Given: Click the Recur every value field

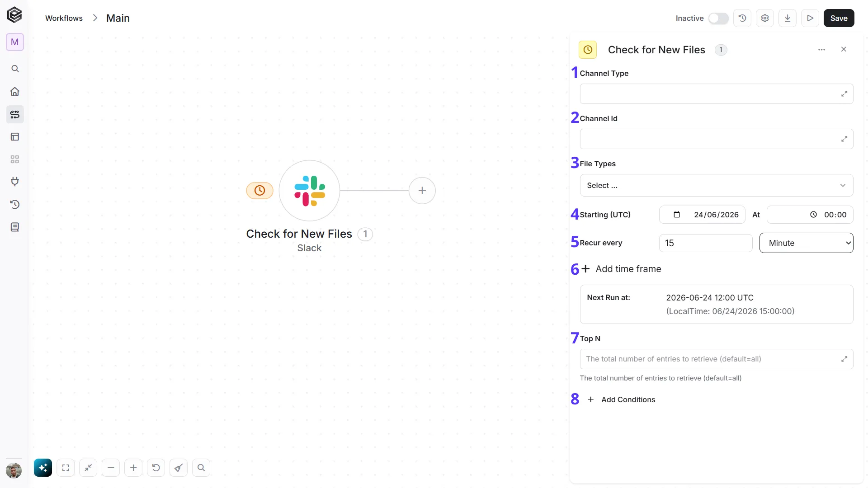Looking at the screenshot, I should 706,243.
